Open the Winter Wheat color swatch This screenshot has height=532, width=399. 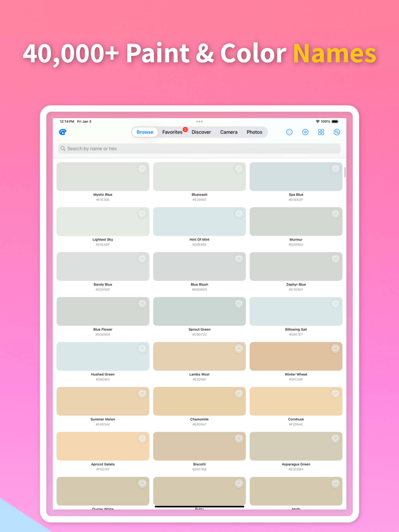point(296,356)
